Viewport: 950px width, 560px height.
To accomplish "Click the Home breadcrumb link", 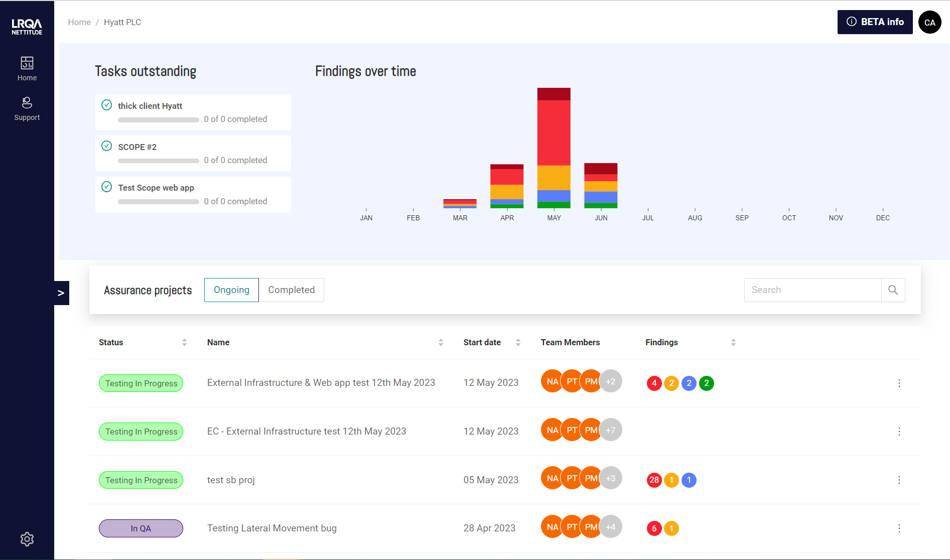I will tap(79, 22).
